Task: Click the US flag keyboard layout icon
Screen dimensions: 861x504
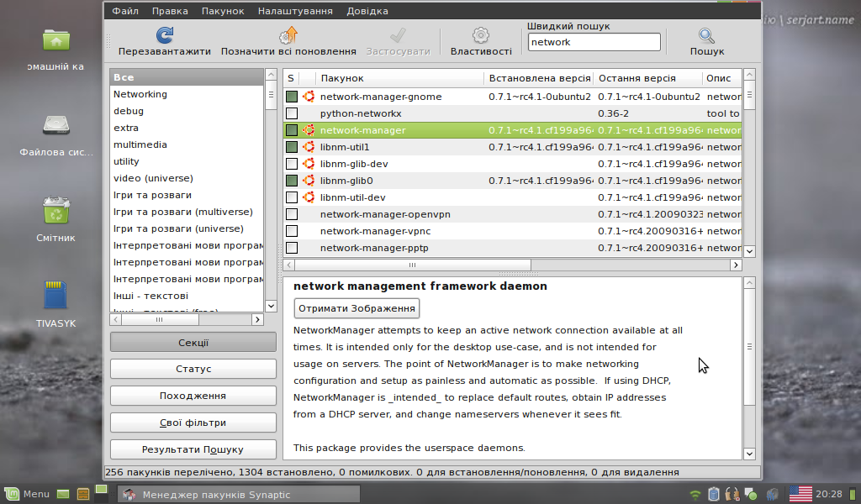Action: click(x=800, y=494)
